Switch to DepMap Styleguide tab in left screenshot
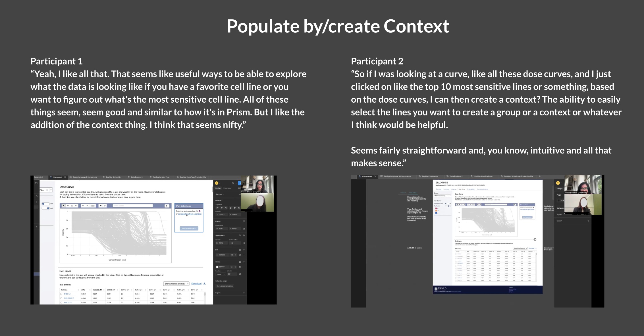 tap(113, 177)
